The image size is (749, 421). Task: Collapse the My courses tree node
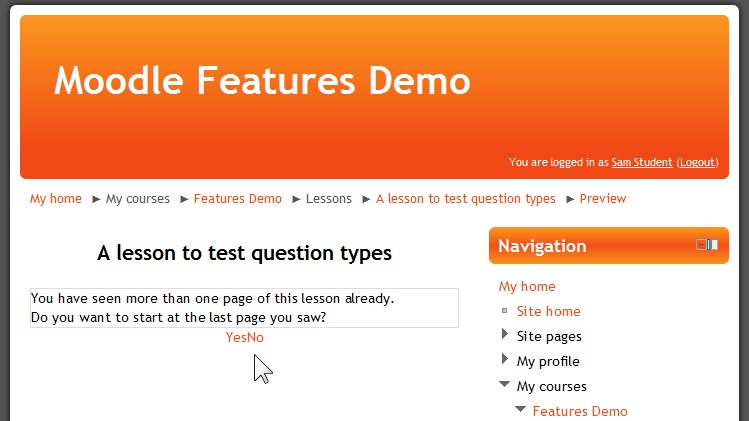pyautogui.click(x=504, y=384)
